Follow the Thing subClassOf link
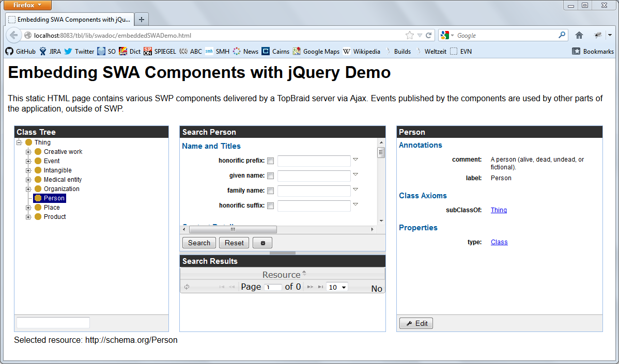Viewport: 619px width, 364px height. (499, 210)
